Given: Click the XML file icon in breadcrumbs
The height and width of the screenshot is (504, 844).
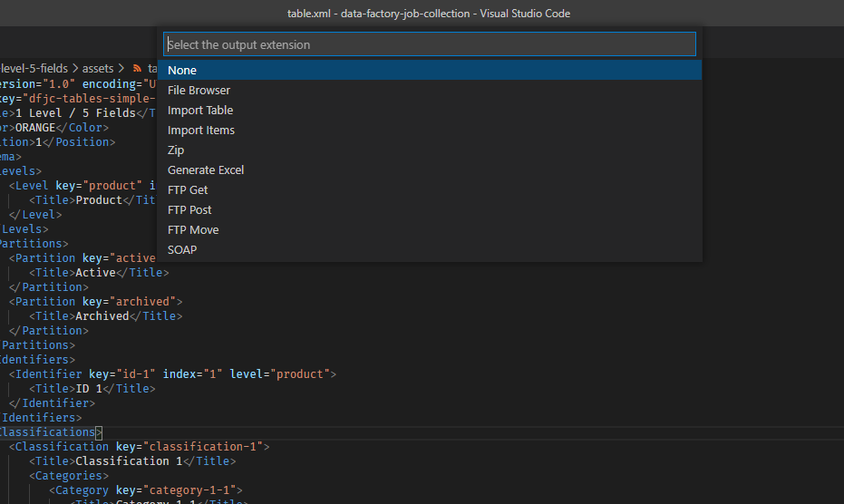Looking at the screenshot, I should coord(138,69).
